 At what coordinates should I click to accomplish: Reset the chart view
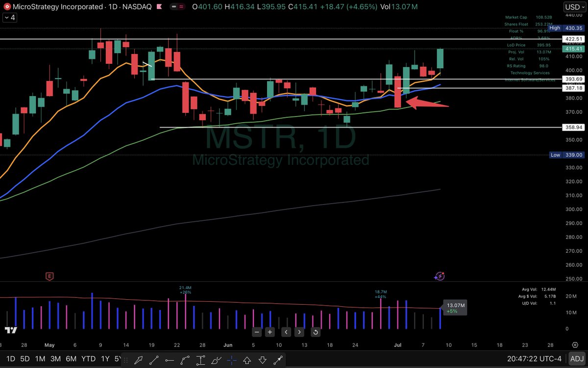pyautogui.click(x=315, y=332)
